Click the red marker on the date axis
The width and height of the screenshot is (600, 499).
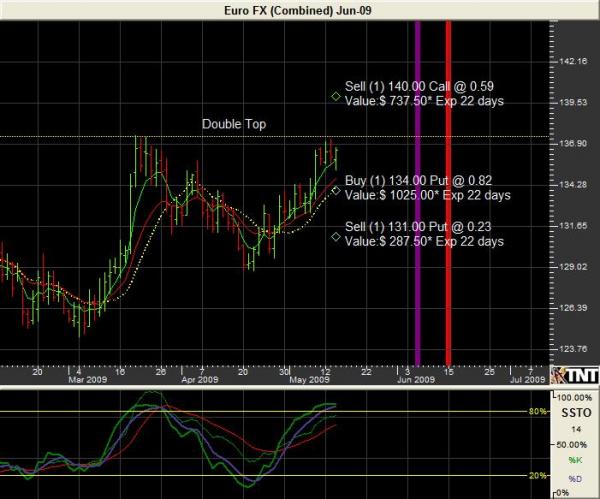click(x=449, y=365)
